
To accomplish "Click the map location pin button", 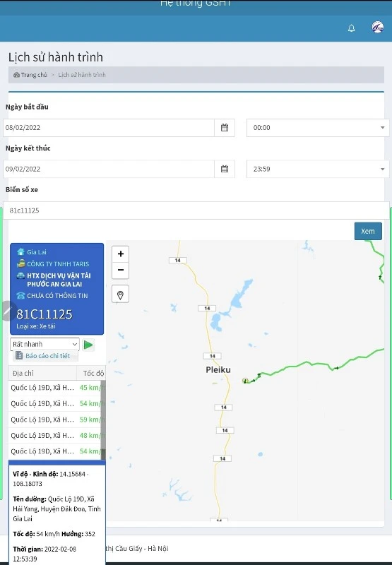I will coord(120,295).
